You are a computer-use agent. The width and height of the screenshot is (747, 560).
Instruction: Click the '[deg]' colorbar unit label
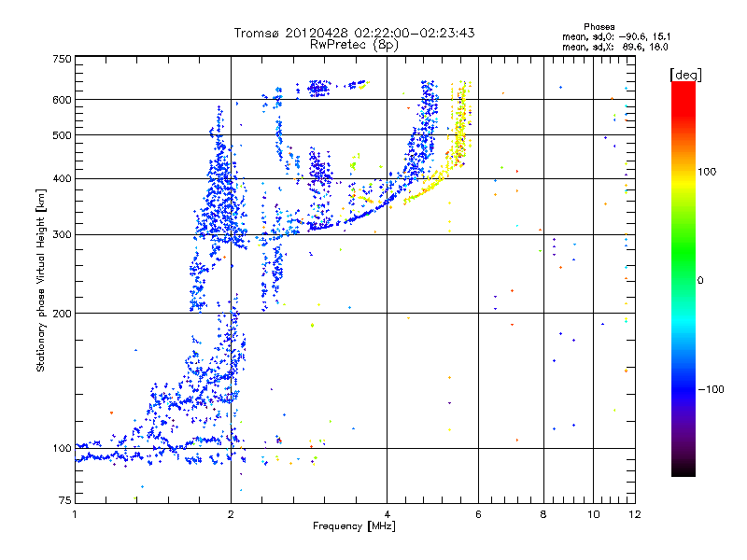[686, 75]
